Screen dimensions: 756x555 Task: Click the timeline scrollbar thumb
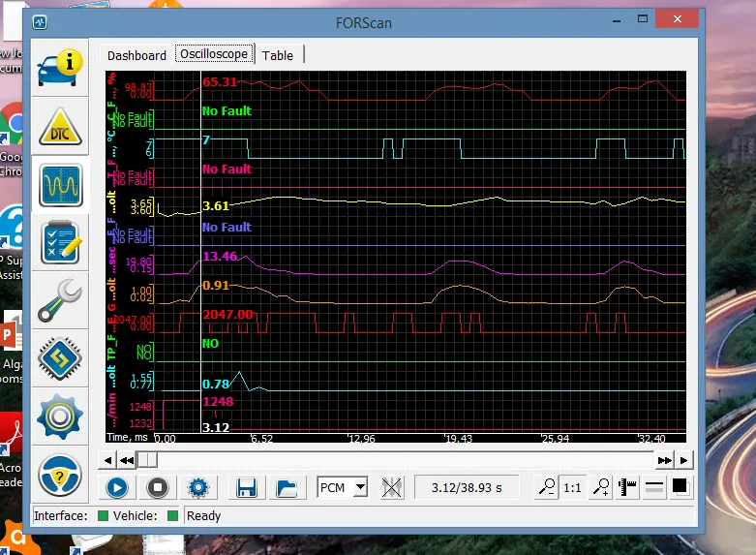tap(147, 460)
